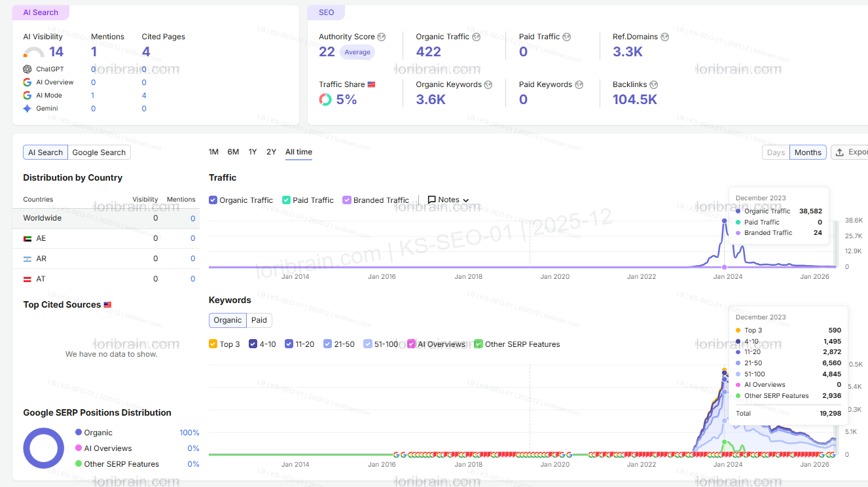Screen dimensions: 868x487
Task: Expand the Notes dropdown
Action: [x=448, y=200]
